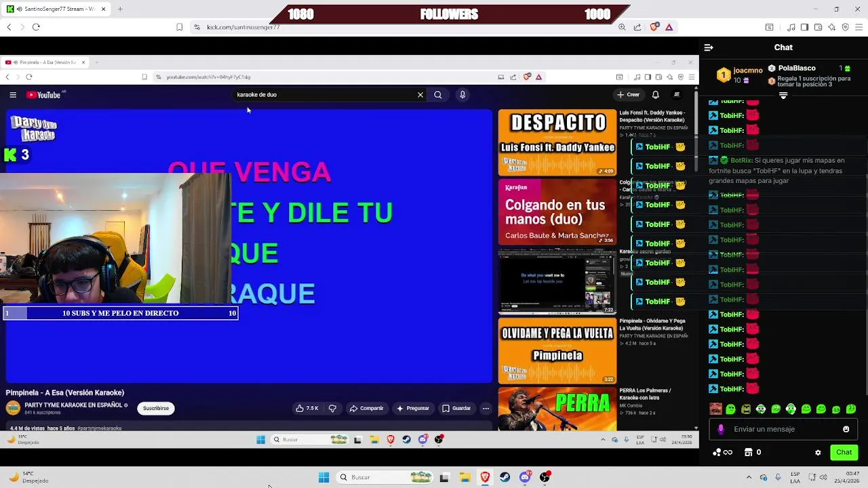Reload the Kick page in outer browser
Screen dimensions: 868x488
click(36, 27)
